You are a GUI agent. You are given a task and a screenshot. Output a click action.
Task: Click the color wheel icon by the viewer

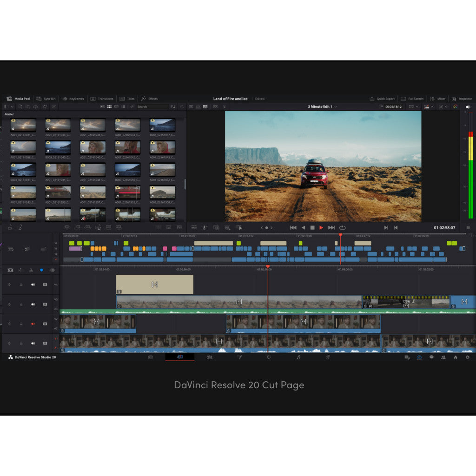455,106
